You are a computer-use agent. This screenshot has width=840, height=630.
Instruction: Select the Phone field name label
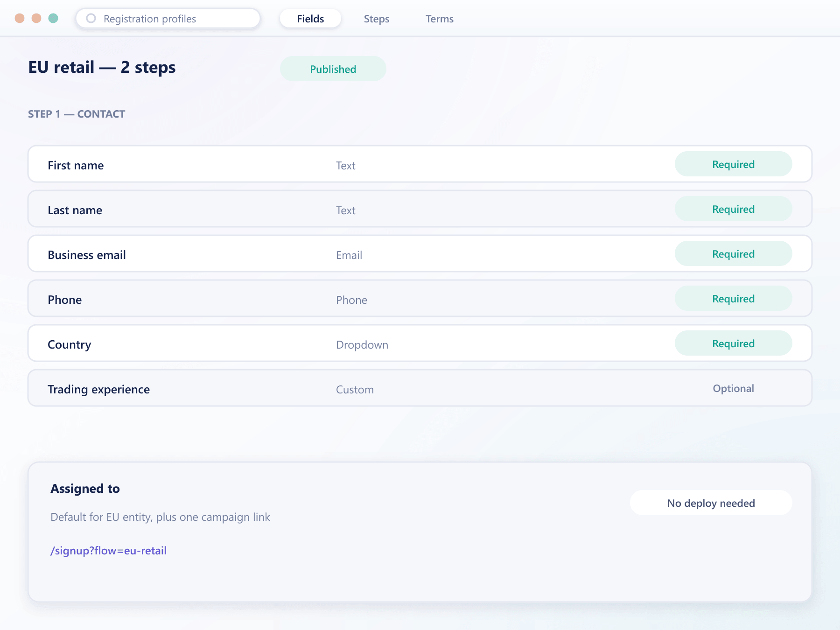pos(64,300)
